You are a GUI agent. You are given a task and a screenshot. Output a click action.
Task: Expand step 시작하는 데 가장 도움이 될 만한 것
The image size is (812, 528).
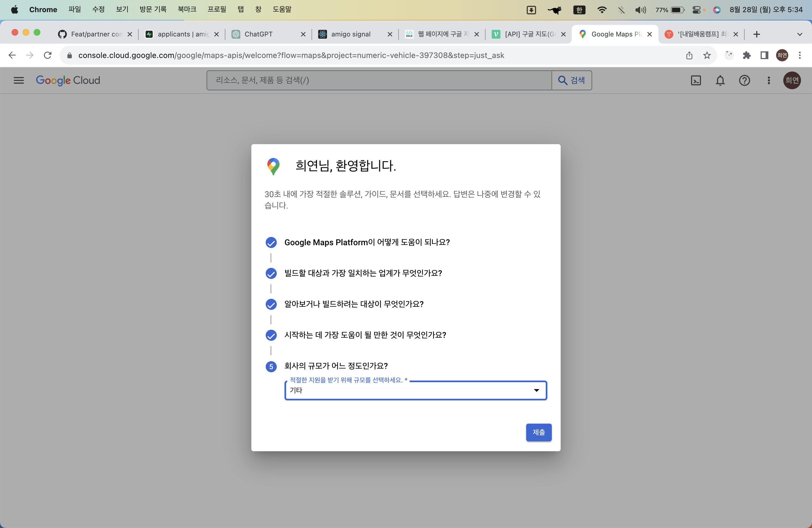pos(365,335)
